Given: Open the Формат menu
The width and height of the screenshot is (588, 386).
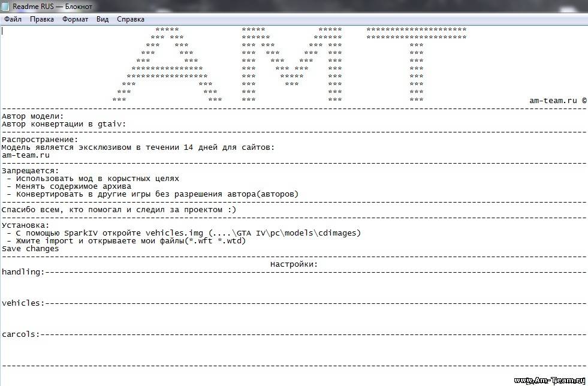Looking at the screenshot, I should 75,19.
